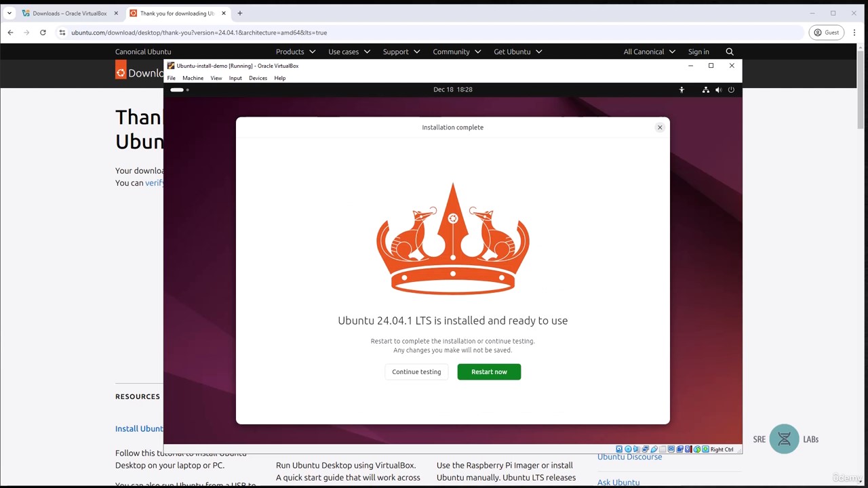Click the VirtualBox audio status icon
The height and width of the screenshot is (488, 868).
636,449
